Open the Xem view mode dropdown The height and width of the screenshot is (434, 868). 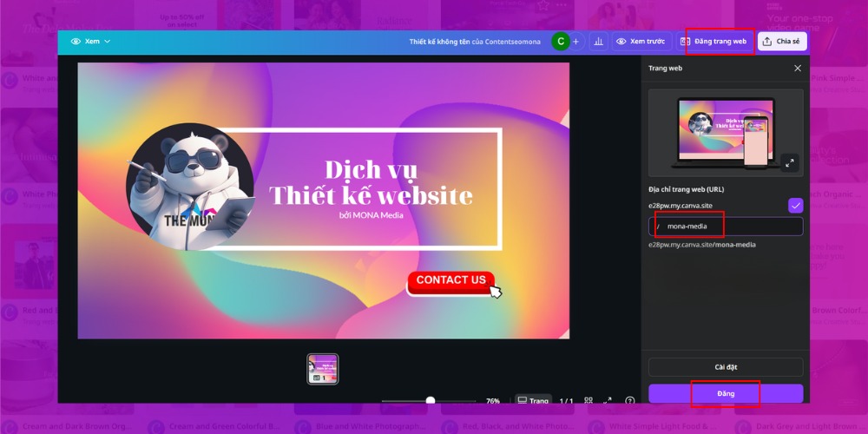(91, 42)
